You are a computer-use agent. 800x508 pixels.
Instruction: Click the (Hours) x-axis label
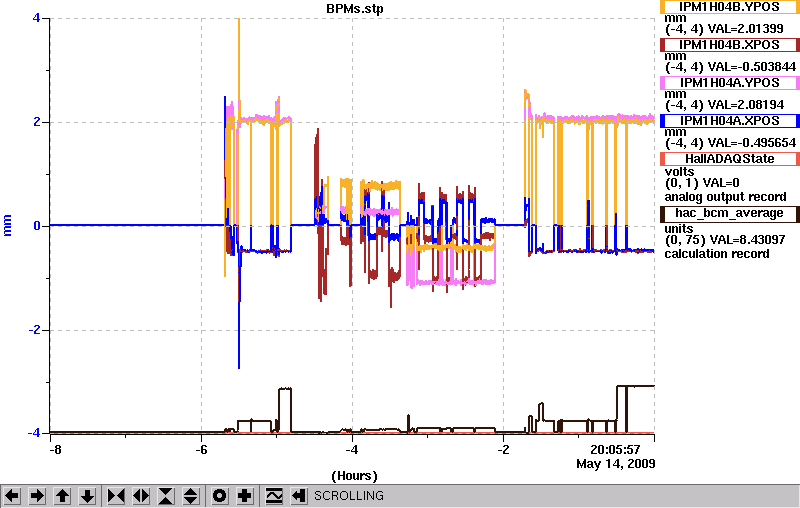[x=355, y=476]
